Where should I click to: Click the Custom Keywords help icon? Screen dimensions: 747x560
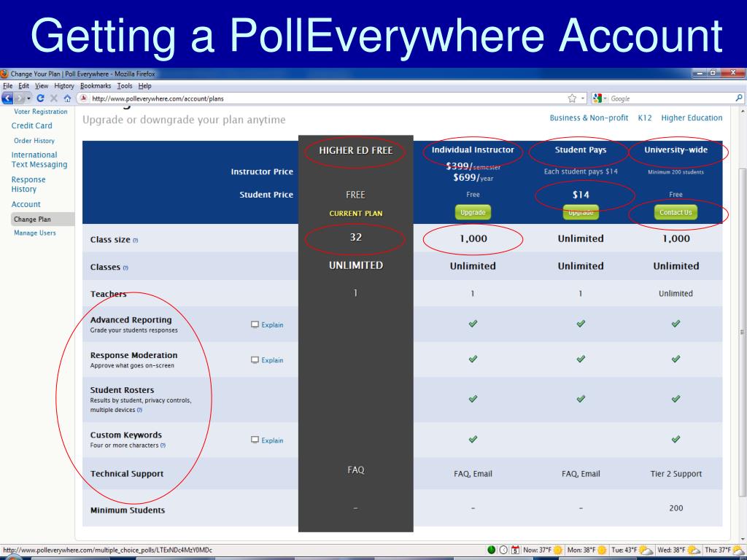pos(163,446)
